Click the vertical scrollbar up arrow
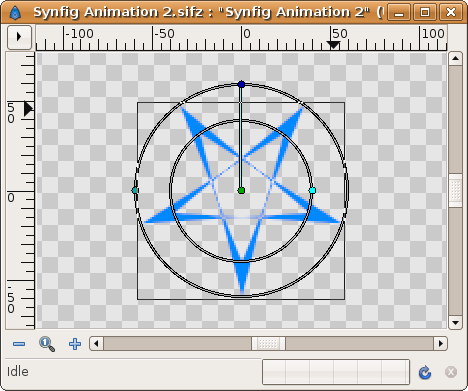Image resolution: width=468 pixels, height=391 pixels. click(x=455, y=59)
